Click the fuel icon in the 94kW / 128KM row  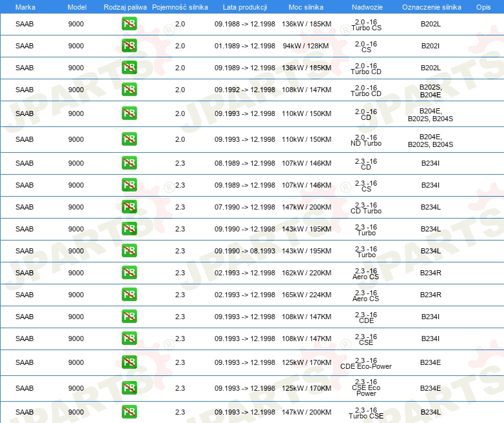pyautogui.click(x=129, y=45)
